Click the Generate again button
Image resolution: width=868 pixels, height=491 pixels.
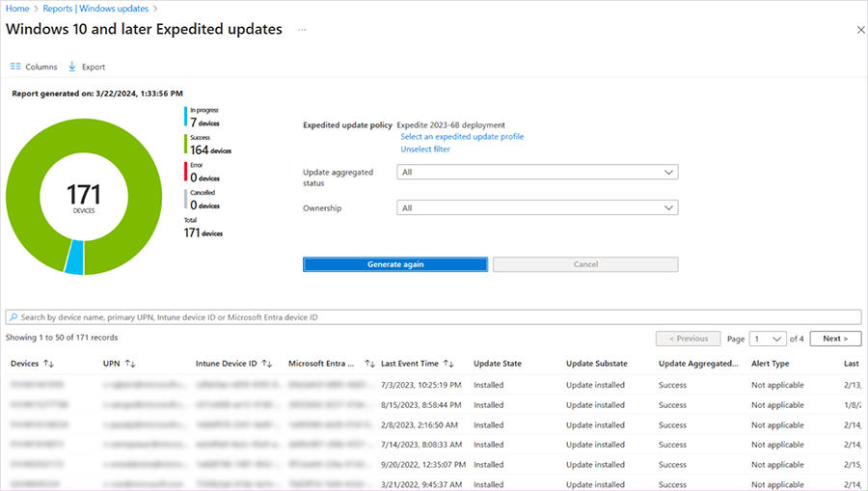(x=395, y=264)
